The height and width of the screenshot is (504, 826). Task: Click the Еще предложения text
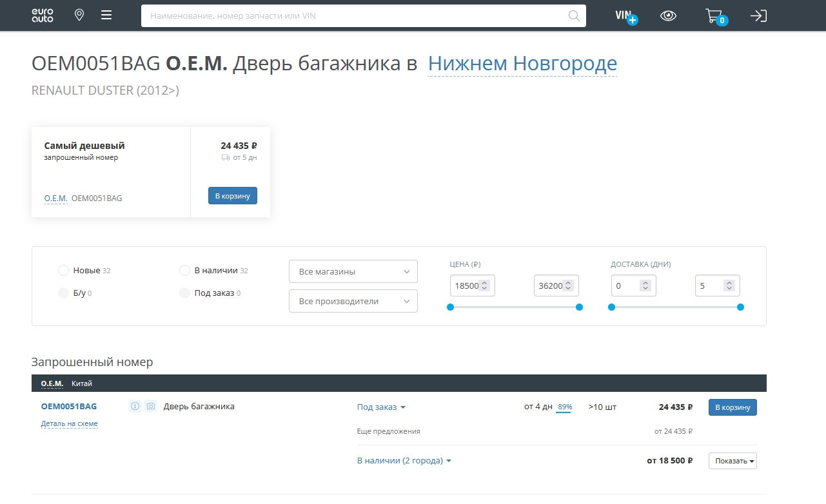(389, 431)
